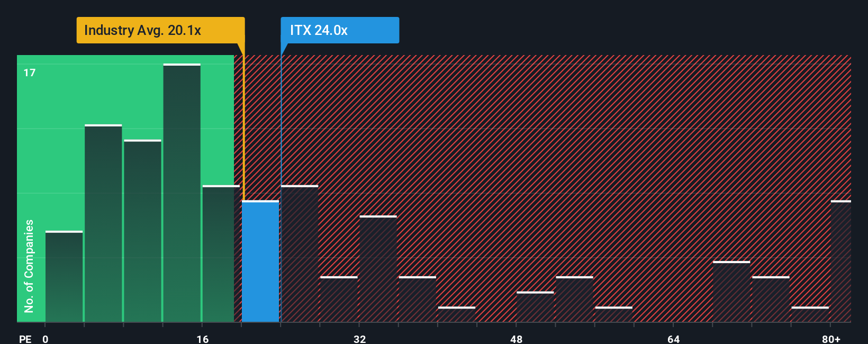
Task: Click the short bar at PE 48
Action: tap(535, 307)
